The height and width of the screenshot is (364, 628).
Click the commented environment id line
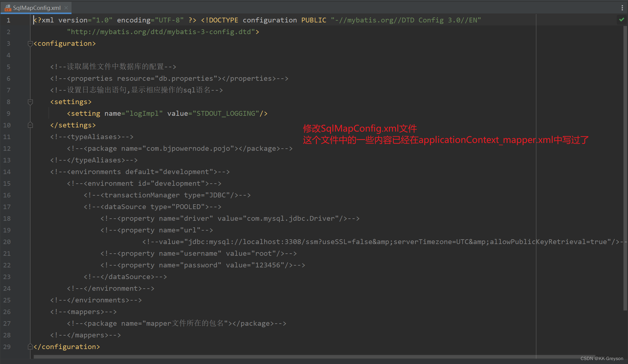pos(144,184)
